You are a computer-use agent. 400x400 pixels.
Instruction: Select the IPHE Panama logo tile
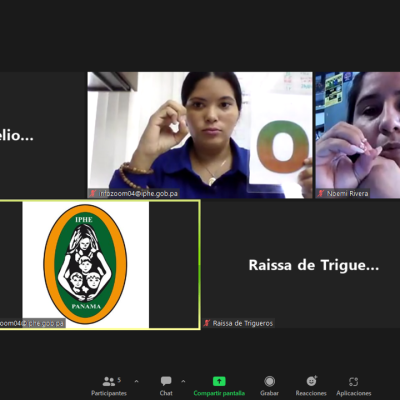(99, 265)
